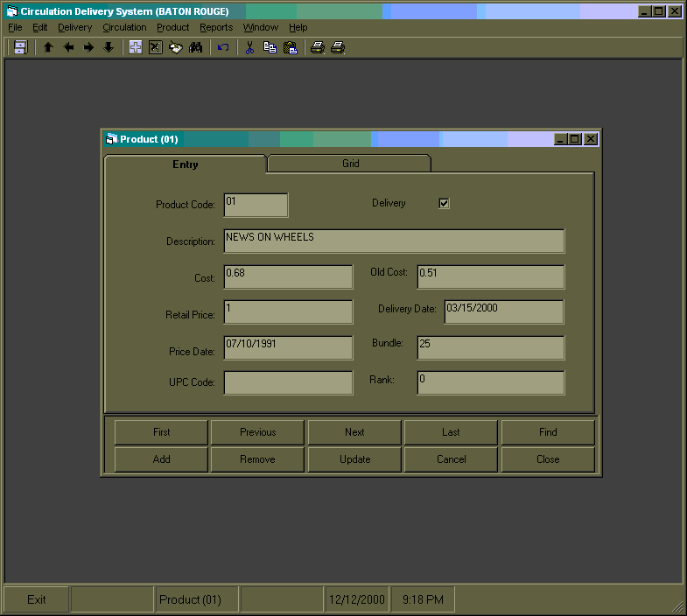Click the up arrow toolbar icon
Image resolution: width=687 pixels, height=616 pixels.
[48, 47]
